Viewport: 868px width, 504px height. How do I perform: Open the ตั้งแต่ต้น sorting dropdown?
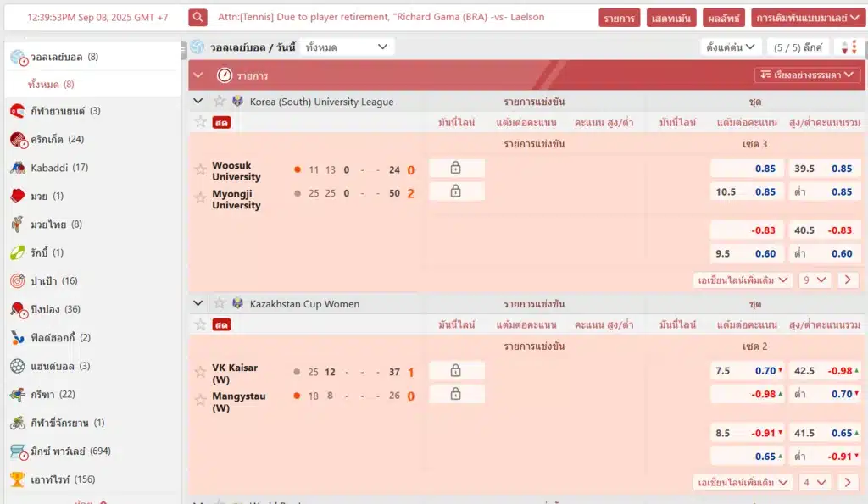[730, 47]
